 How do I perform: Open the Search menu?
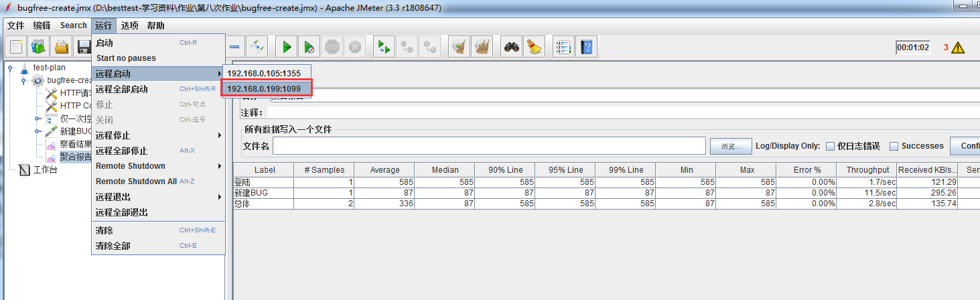click(x=74, y=25)
